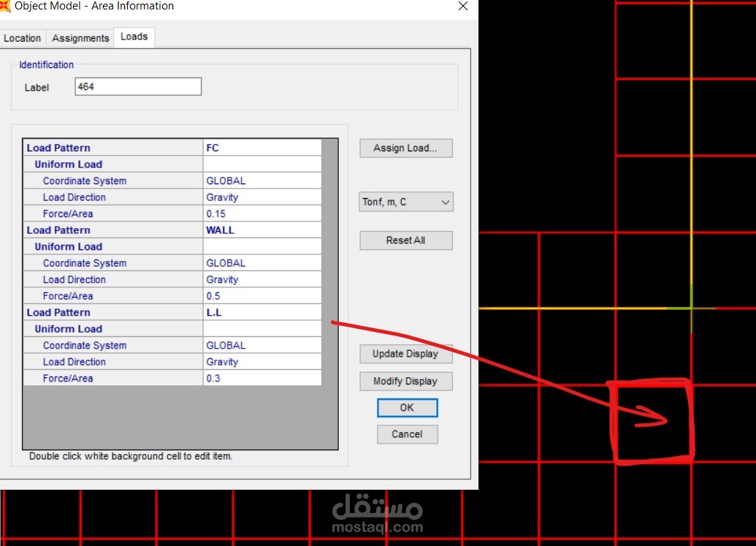Click the ETABS icon in the title bar
This screenshot has width=756, height=546.
(x=5, y=6)
